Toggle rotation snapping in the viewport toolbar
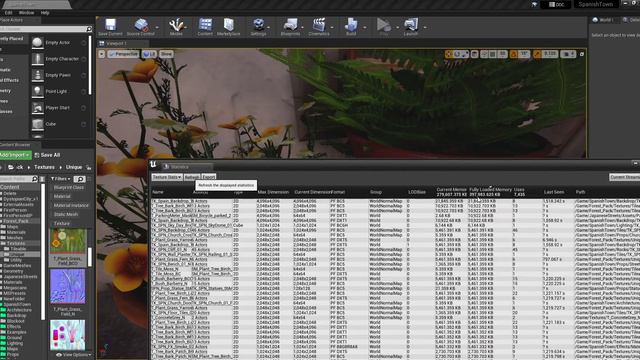 [x=513, y=54]
